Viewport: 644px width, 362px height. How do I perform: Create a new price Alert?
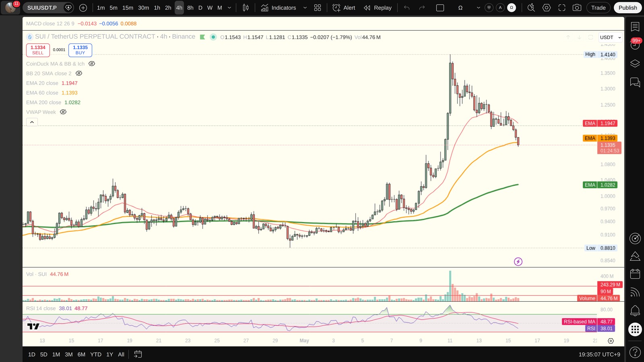(344, 8)
